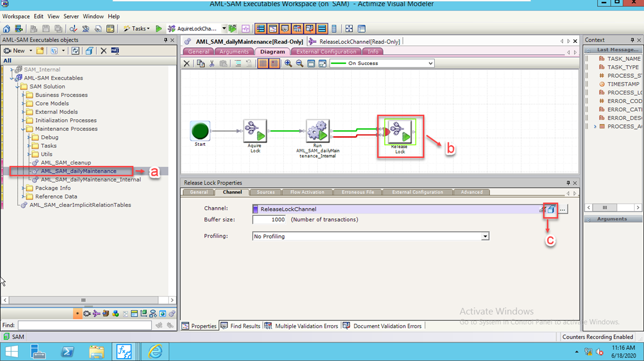Open the Workspace menu

coord(16,17)
